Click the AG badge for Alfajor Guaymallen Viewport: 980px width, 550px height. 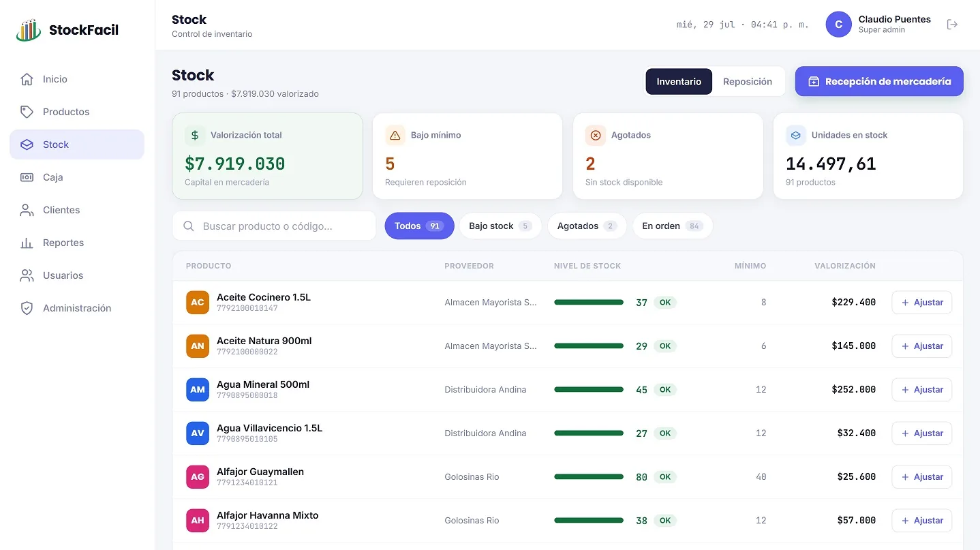click(x=198, y=477)
